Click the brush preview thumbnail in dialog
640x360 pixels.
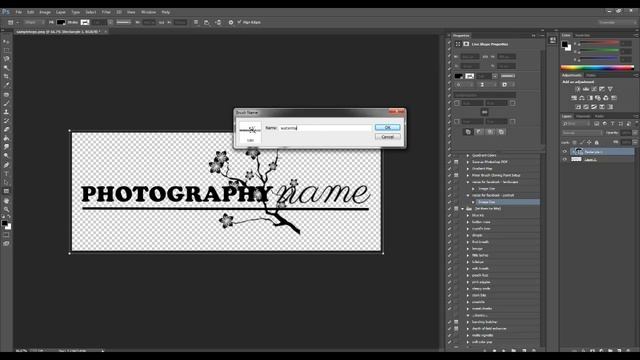pyautogui.click(x=250, y=133)
